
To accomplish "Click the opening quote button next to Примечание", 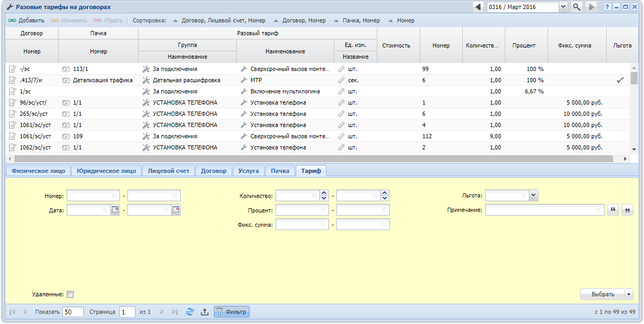I will pyautogui.click(x=613, y=210).
